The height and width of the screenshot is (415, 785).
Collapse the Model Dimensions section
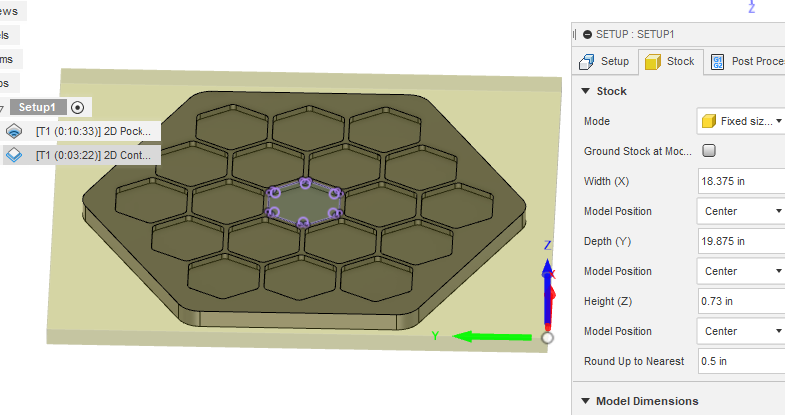(x=585, y=401)
